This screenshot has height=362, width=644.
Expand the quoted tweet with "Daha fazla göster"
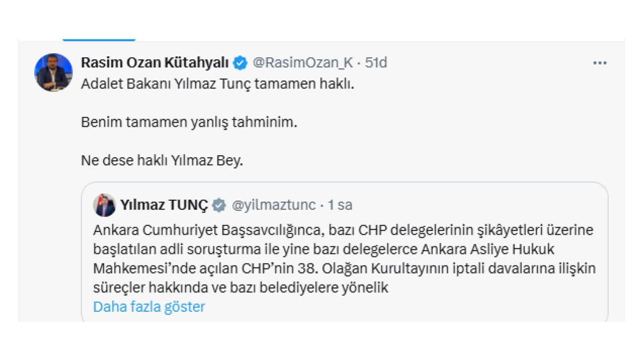[149, 307]
